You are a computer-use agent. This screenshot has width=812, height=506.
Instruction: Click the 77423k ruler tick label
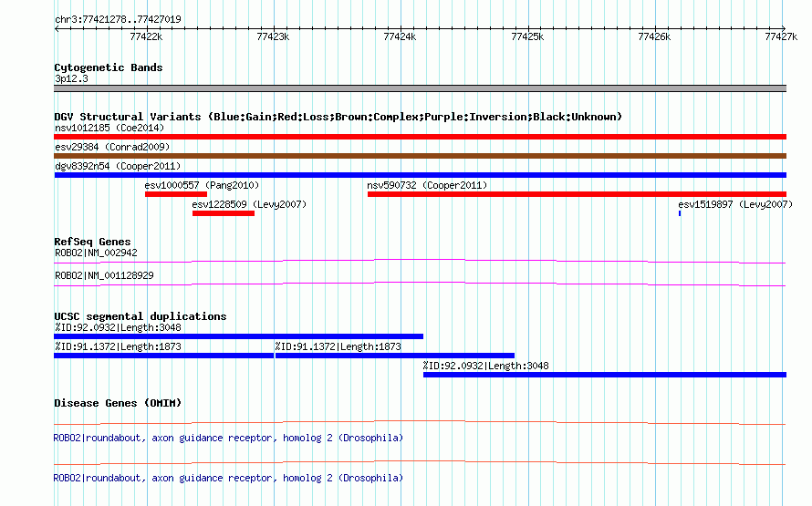tap(273, 36)
